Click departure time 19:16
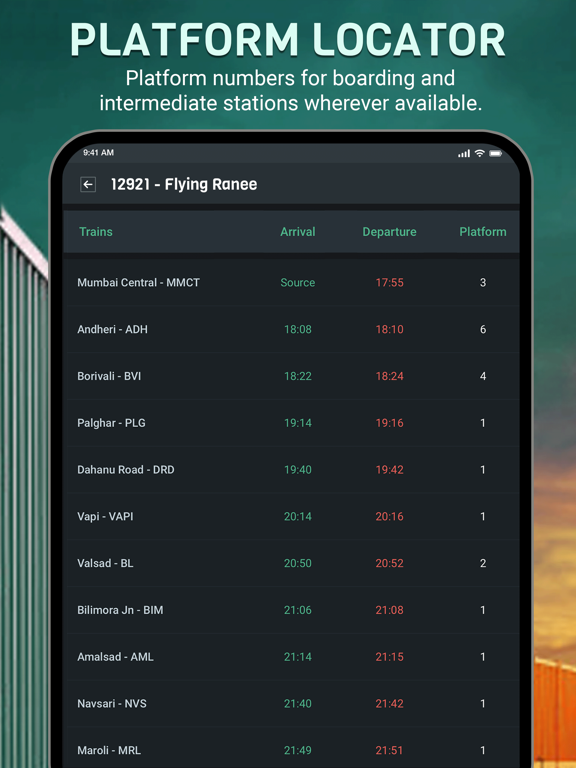The width and height of the screenshot is (576, 768). pos(389,423)
